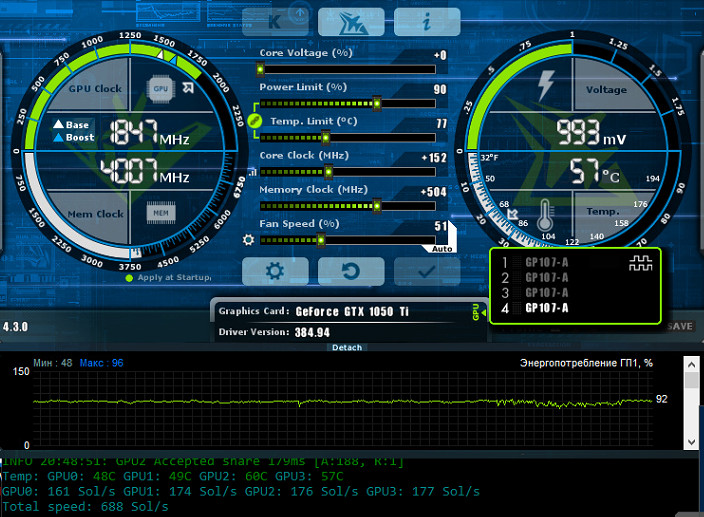The width and height of the screenshot is (704, 517).
Task: Click the 1847 MHz GPU clock reading
Action: pos(150,132)
